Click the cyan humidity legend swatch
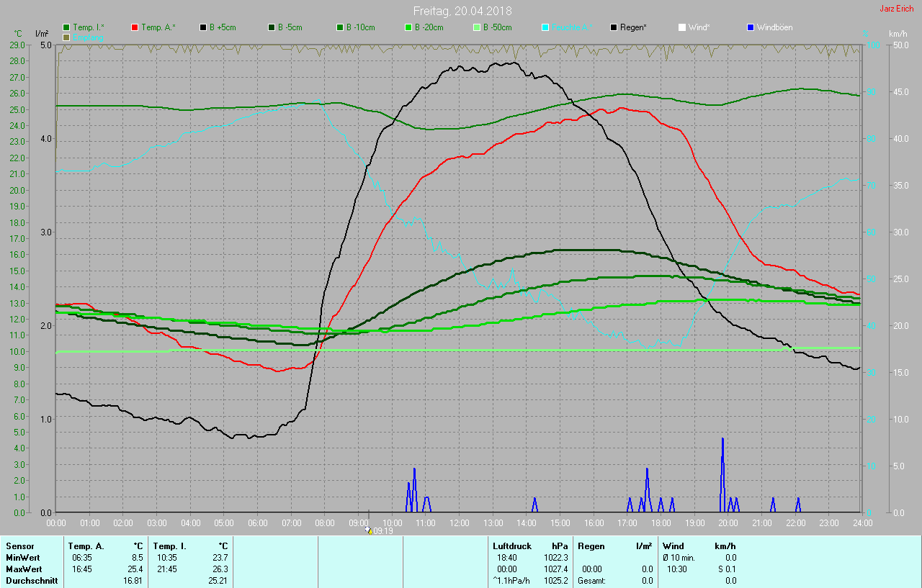Screen dimensions: 922x588 coord(545,27)
